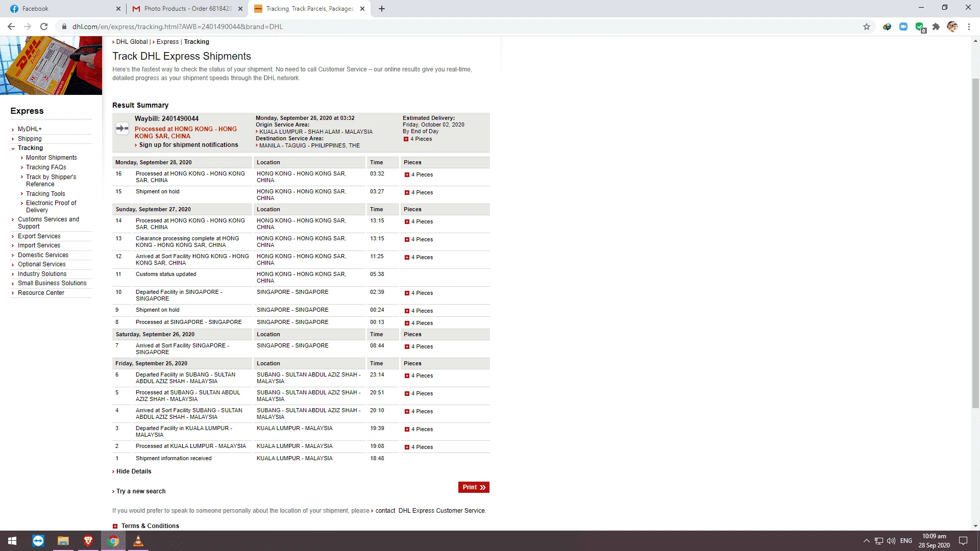Open Windows Start menu
The width and height of the screenshot is (980, 551).
[x=12, y=541]
